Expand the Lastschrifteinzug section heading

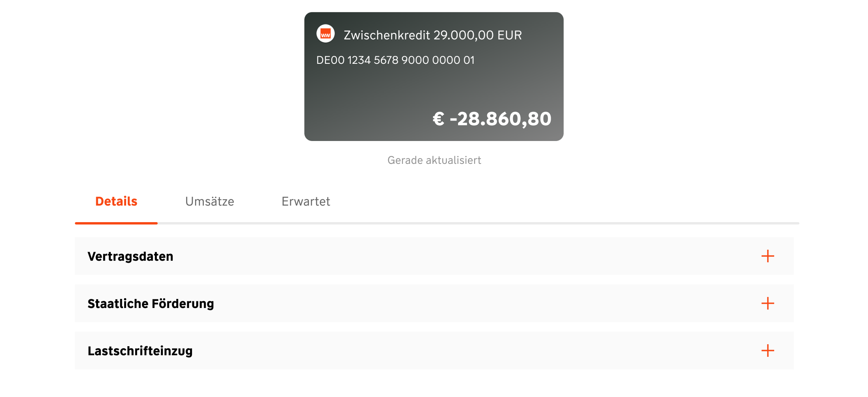140,351
